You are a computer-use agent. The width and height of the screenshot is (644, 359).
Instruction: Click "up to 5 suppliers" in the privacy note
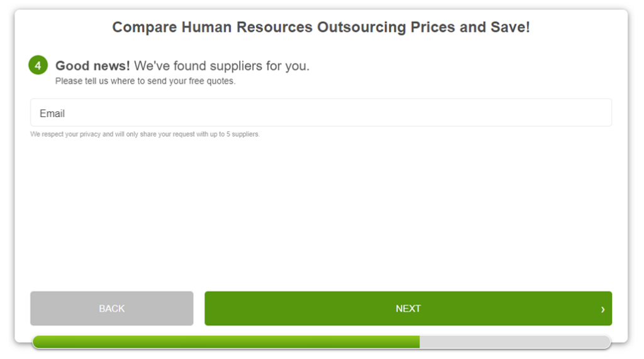235,135
